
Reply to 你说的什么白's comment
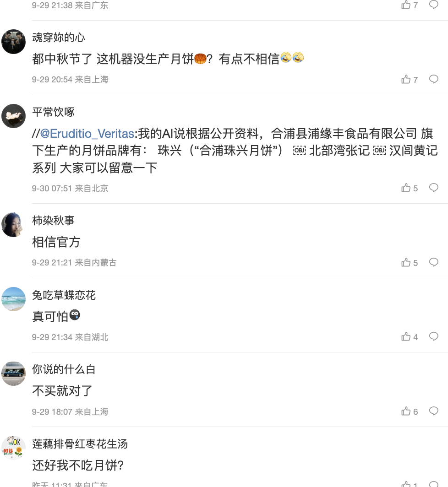pyautogui.click(x=433, y=411)
